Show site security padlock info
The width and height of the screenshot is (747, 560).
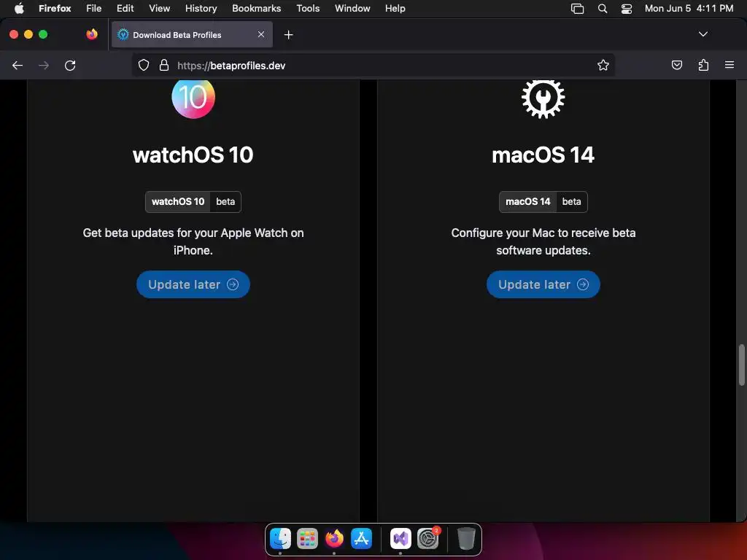[x=164, y=65]
